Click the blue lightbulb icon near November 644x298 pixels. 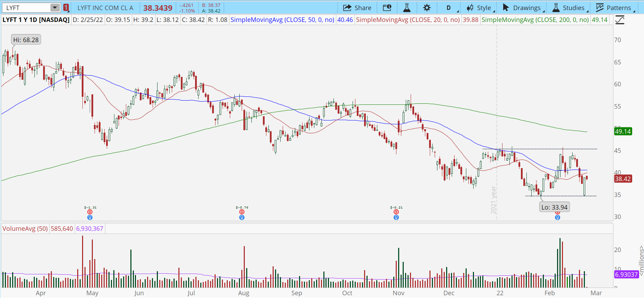click(396, 218)
